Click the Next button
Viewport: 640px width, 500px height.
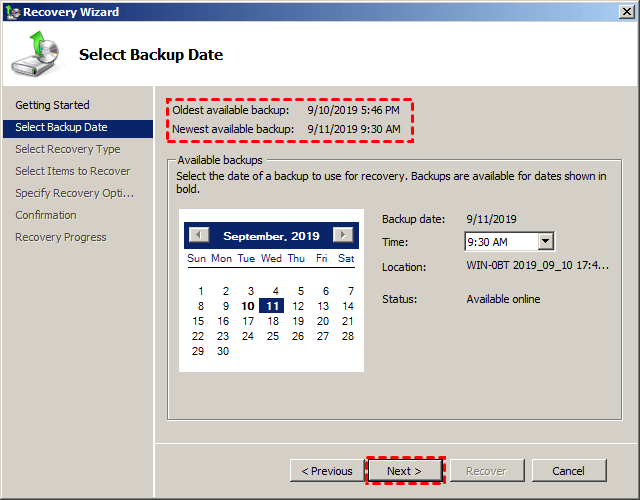404,471
